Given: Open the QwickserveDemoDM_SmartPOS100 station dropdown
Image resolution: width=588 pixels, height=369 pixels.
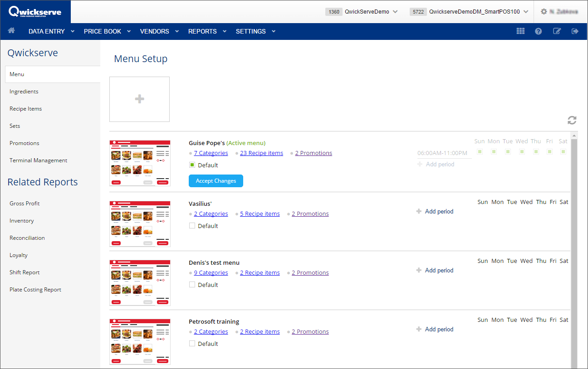Looking at the screenshot, I should click(x=469, y=12).
